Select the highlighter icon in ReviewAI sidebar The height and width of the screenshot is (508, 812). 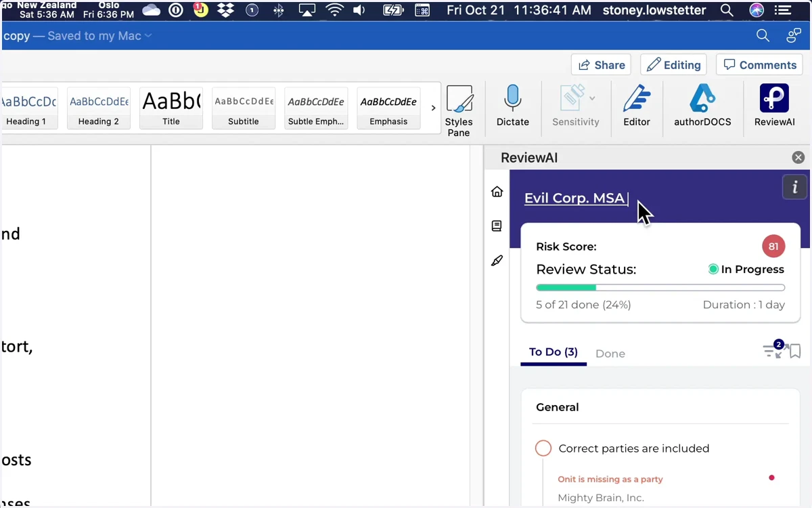[x=497, y=261]
